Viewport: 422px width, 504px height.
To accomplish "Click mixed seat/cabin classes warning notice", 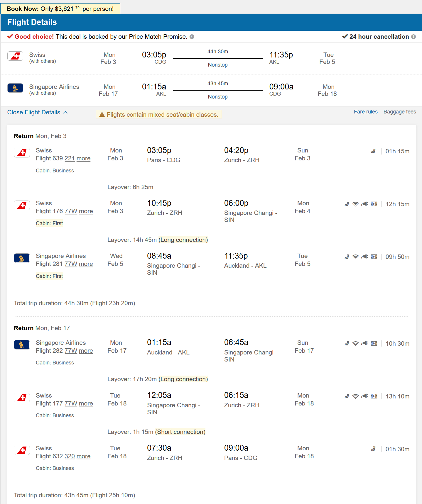I will (159, 115).
